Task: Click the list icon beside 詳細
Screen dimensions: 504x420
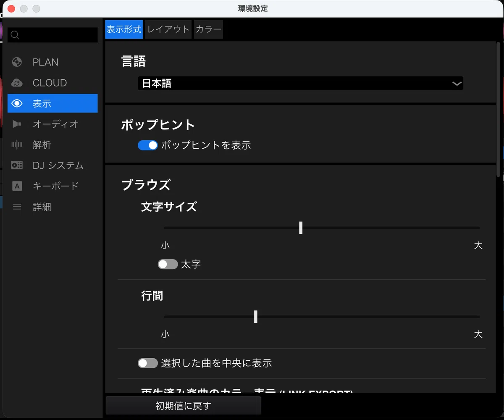Action: (x=17, y=207)
